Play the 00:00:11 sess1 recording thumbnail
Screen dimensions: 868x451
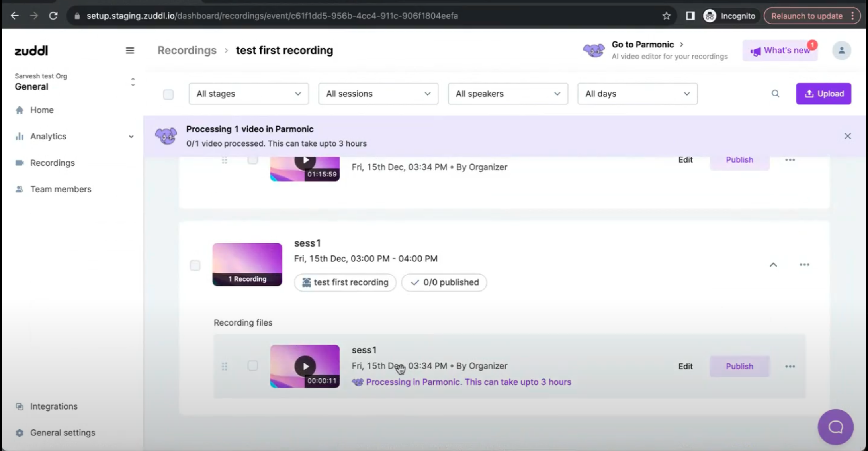[x=305, y=366]
